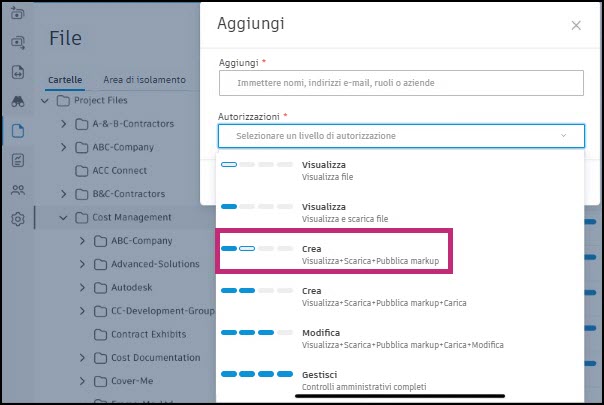Close the Aggiungi dialog with the X

click(x=576, y=25)
